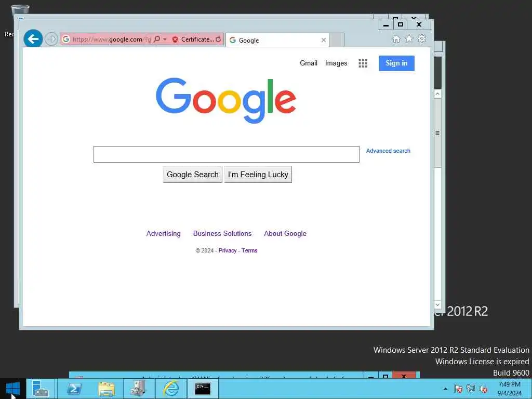This screenshot has height=399, width=532.
Task: Launch PowerShell from the taskbar
Action: pos(74,389)
